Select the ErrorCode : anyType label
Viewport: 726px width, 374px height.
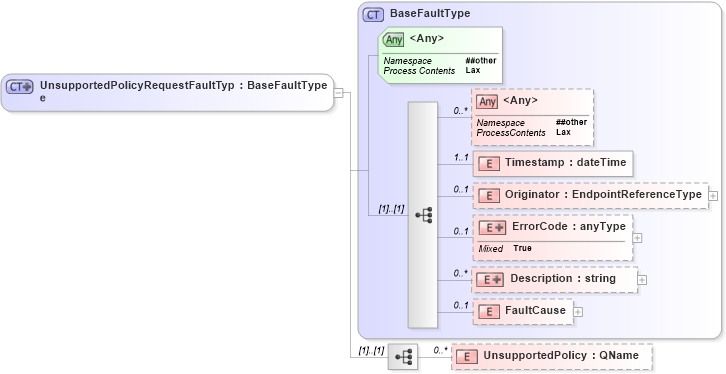point(569,227)
